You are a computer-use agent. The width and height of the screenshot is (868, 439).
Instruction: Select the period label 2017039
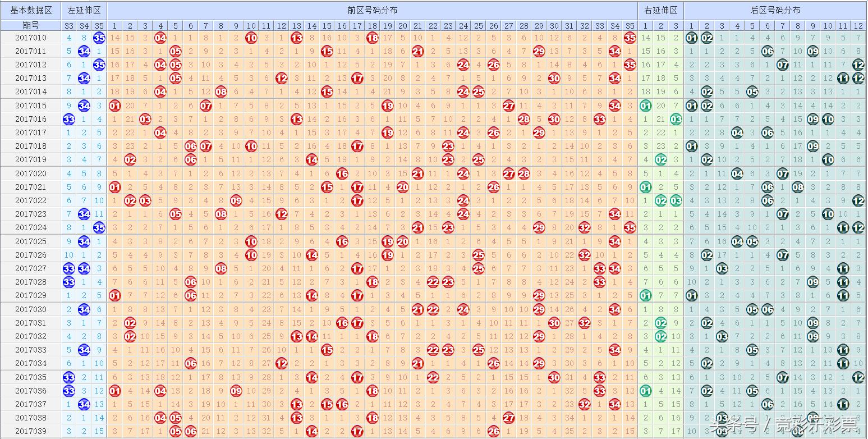point(31,431)
